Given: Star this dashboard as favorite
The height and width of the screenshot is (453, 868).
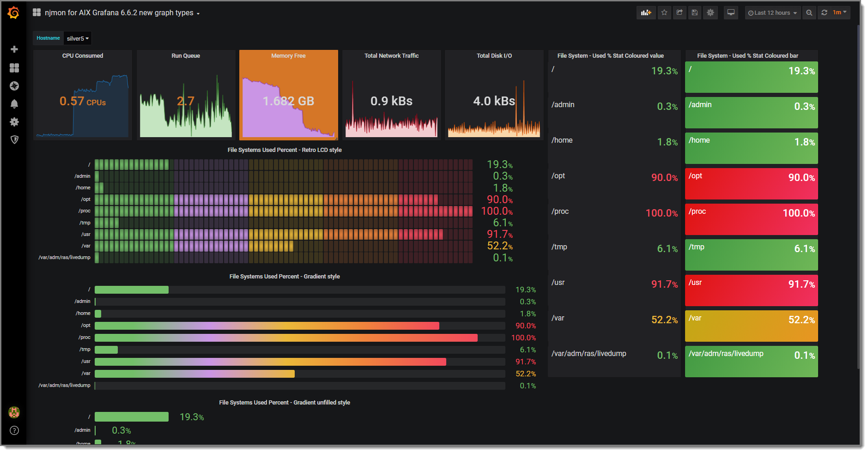Looking at the screenshot, I should (664, 13).
